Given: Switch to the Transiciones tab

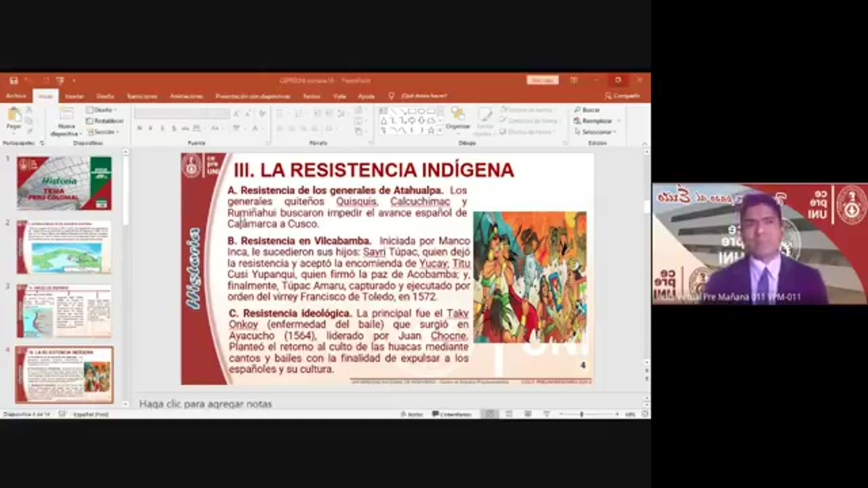Looking at the screenshot, I should pyautogui.click(x=142, y=96).
